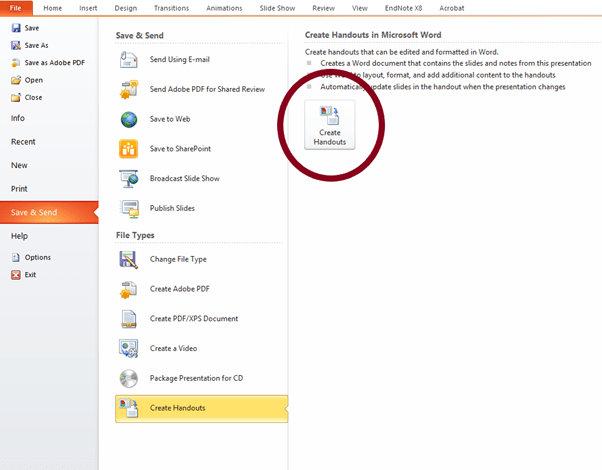Switch to the Review ribbon tab
602x470 pixels.
[323, 8]
